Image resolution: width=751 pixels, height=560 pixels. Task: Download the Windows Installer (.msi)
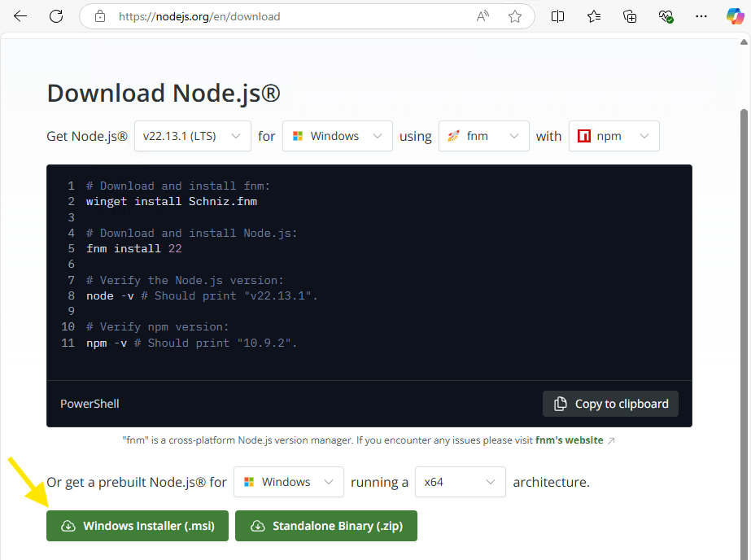138,526
